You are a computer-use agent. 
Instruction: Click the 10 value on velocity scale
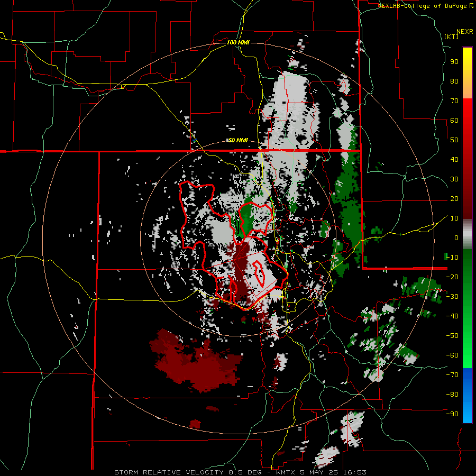(454, 218)
